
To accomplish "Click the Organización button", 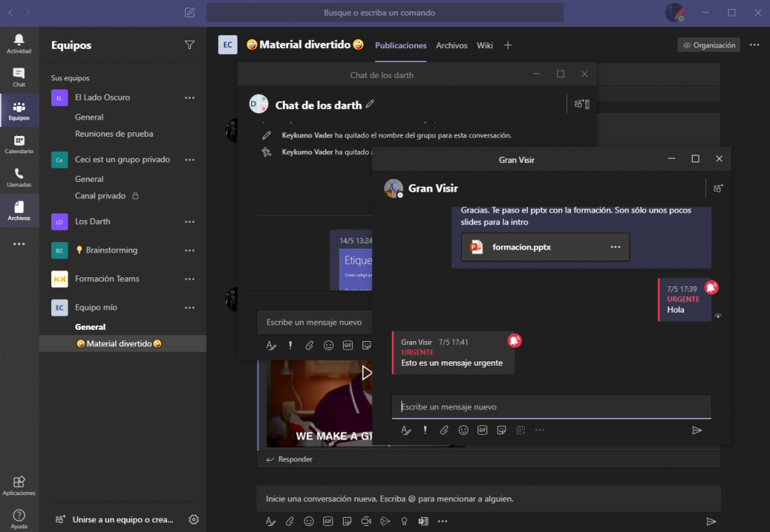I will coord(708,44).
